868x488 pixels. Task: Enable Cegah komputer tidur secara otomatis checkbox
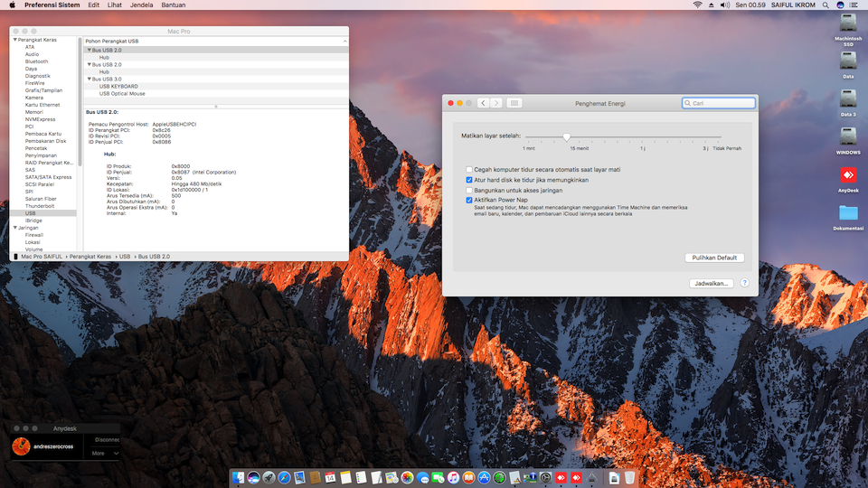(x=469, y=170)
